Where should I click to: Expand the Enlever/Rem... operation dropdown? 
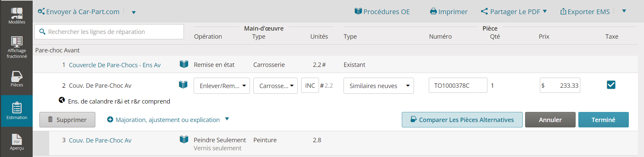pyautogui.click(x=222, y=86)
